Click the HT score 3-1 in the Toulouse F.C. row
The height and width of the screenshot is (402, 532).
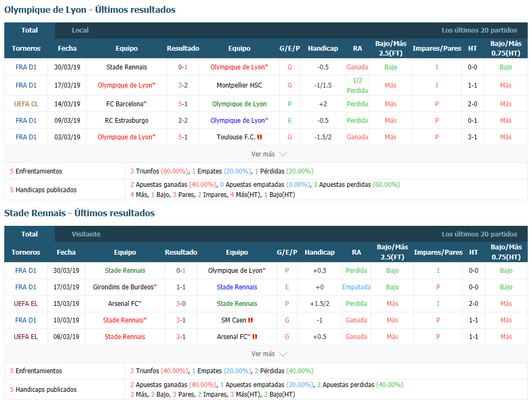(x=472, y=137)
